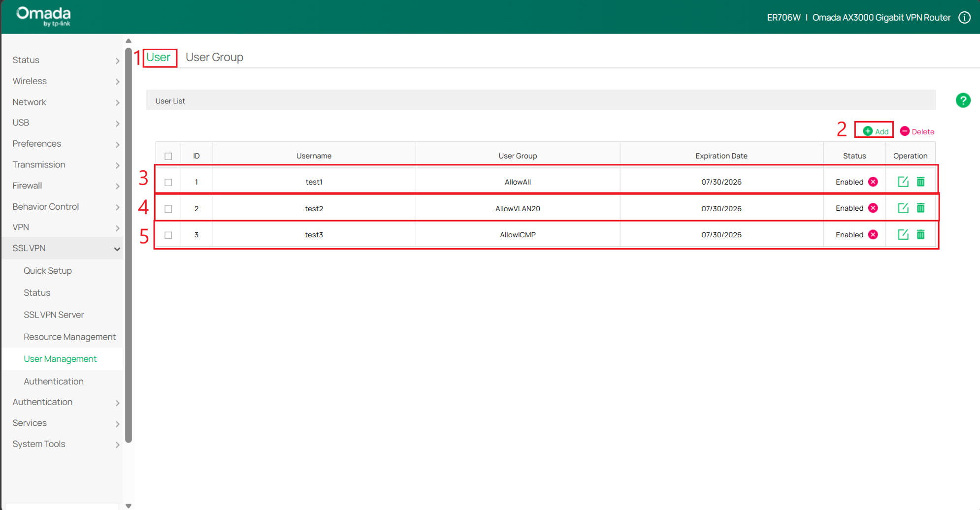Switch to the User Group tab
Screen dimensions: 980x510
coord(214,57)
